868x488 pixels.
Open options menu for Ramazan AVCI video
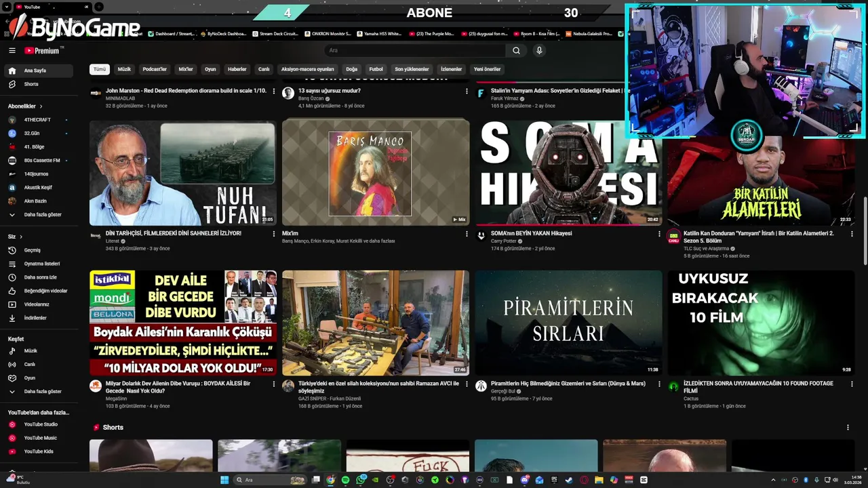467,384
